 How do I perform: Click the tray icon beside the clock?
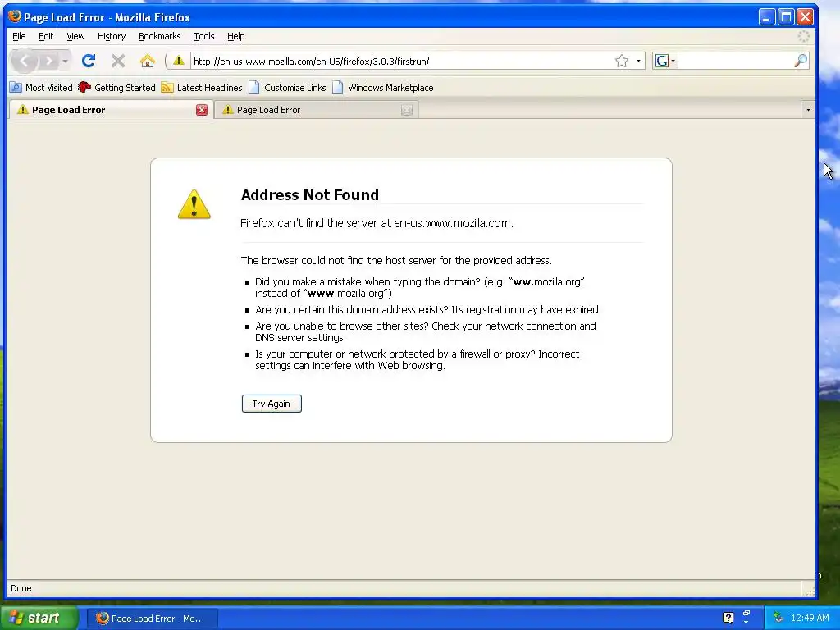pos(778,618)
